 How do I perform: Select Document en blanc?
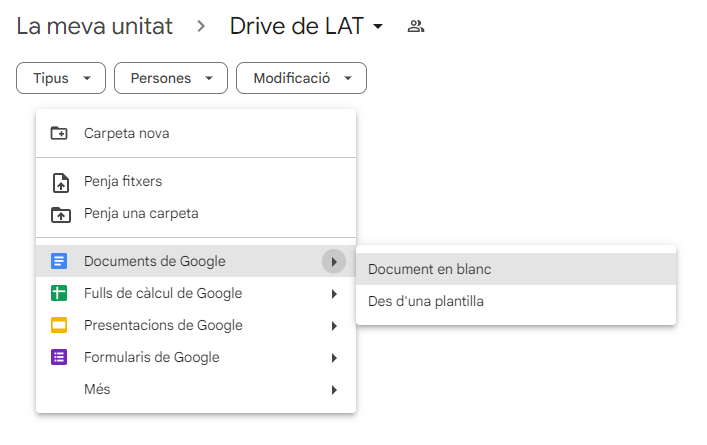coord(429,269)
